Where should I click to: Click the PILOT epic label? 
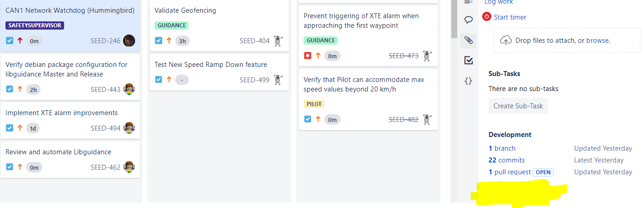click(x=314, y=104)
